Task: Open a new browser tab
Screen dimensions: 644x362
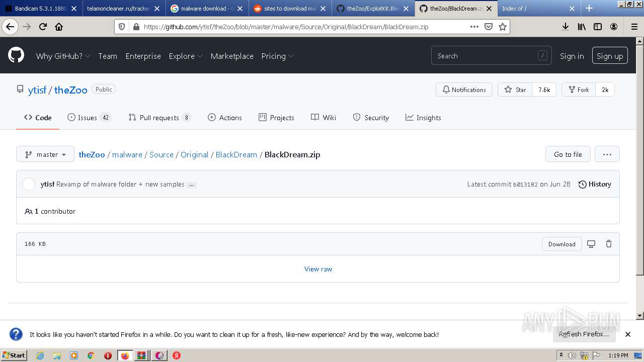Action: pos(589,8)
